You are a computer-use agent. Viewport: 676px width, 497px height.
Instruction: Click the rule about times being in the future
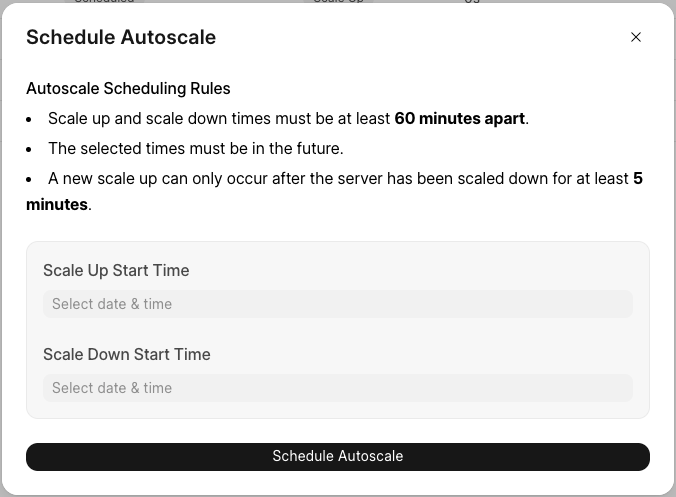pyautogui.click(x=195, y=148)
